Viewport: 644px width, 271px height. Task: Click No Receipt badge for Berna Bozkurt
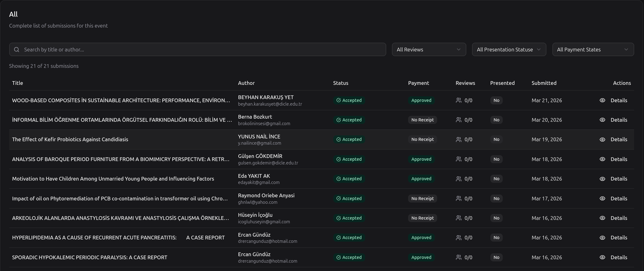[422, 120]
